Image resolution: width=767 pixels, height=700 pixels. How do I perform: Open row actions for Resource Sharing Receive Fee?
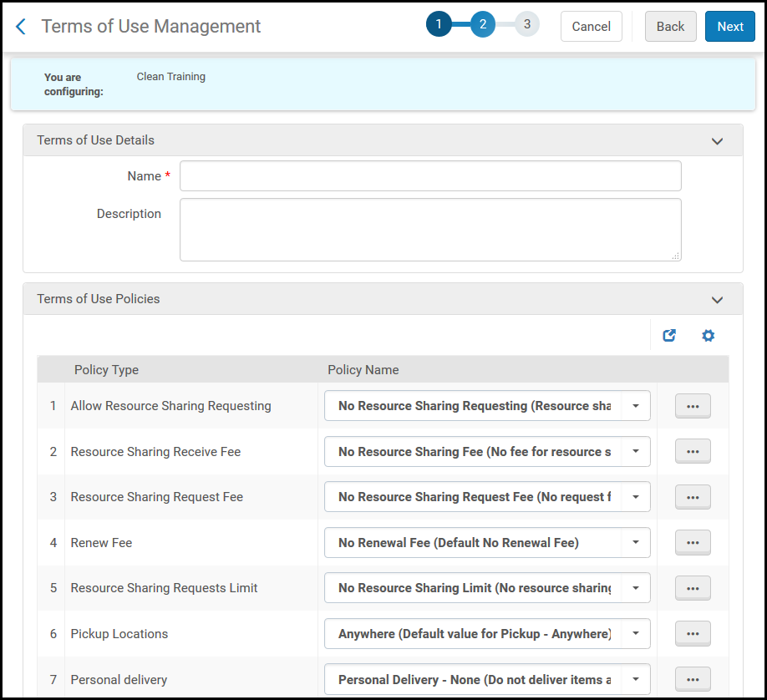pyautogui.click(x=693, y=452)
